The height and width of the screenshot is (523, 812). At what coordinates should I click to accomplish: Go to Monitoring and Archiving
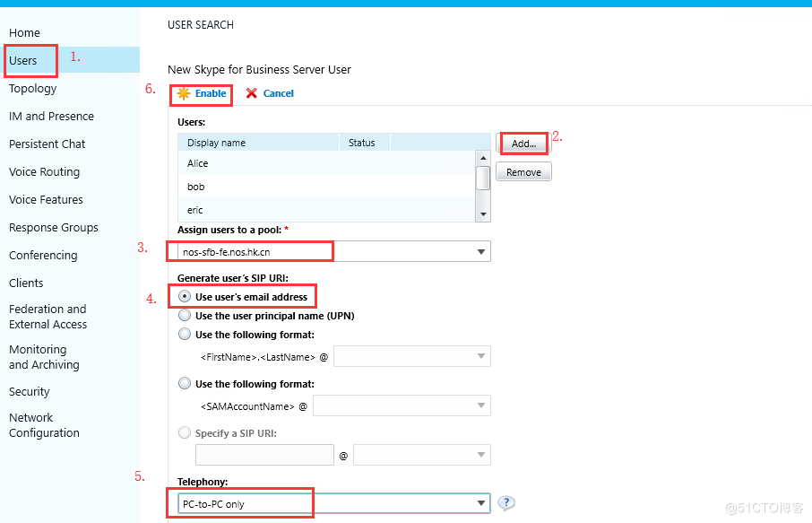tap(44, 357)
